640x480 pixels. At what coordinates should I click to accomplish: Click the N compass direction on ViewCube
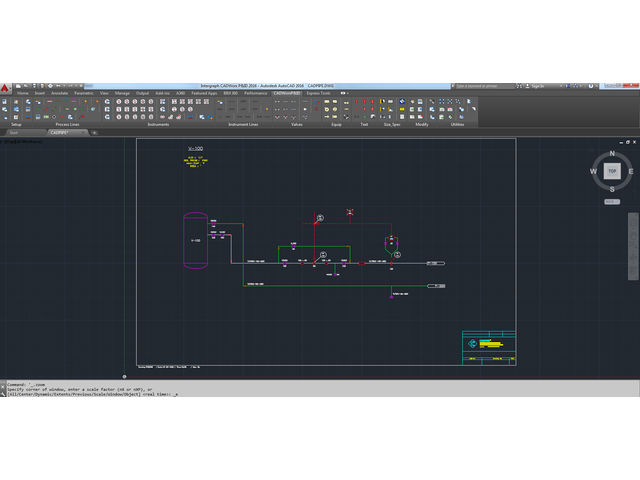(x=612, y=155)
